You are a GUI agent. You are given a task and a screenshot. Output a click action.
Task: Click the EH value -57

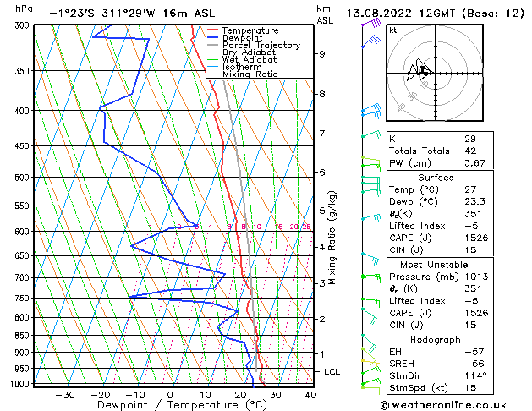coord(474,352)
